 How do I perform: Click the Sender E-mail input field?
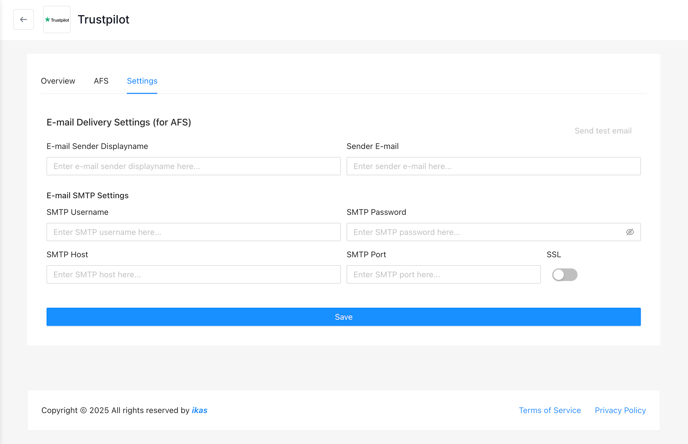tap(494, 166)
